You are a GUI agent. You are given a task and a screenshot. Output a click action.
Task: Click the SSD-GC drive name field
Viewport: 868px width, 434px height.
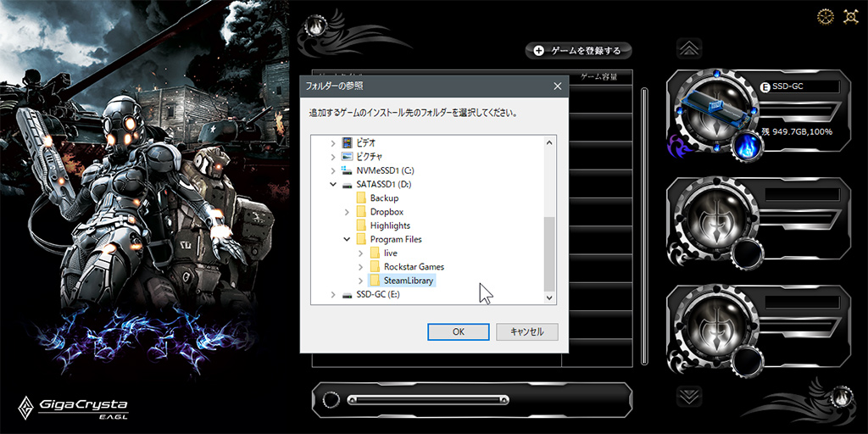click(801, 87)
